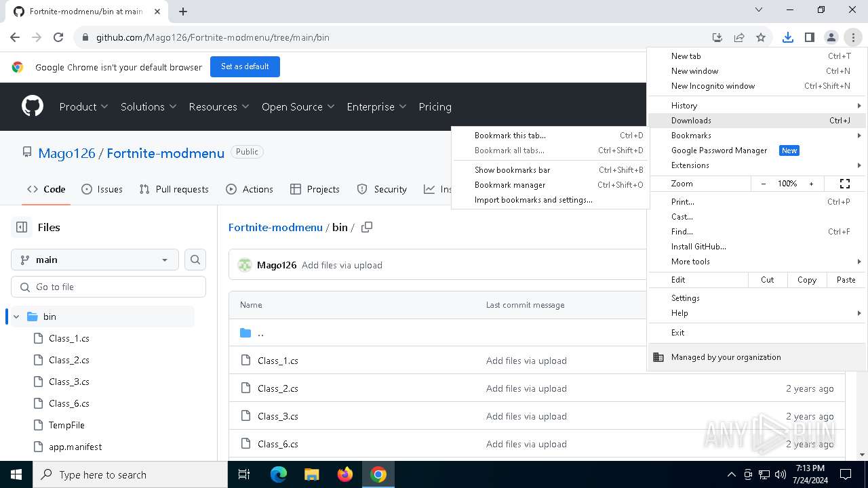The height and width of the screenshot is (488, 868).
Task: Bookmark page with star icon
Action: click(x=761, y=37)
